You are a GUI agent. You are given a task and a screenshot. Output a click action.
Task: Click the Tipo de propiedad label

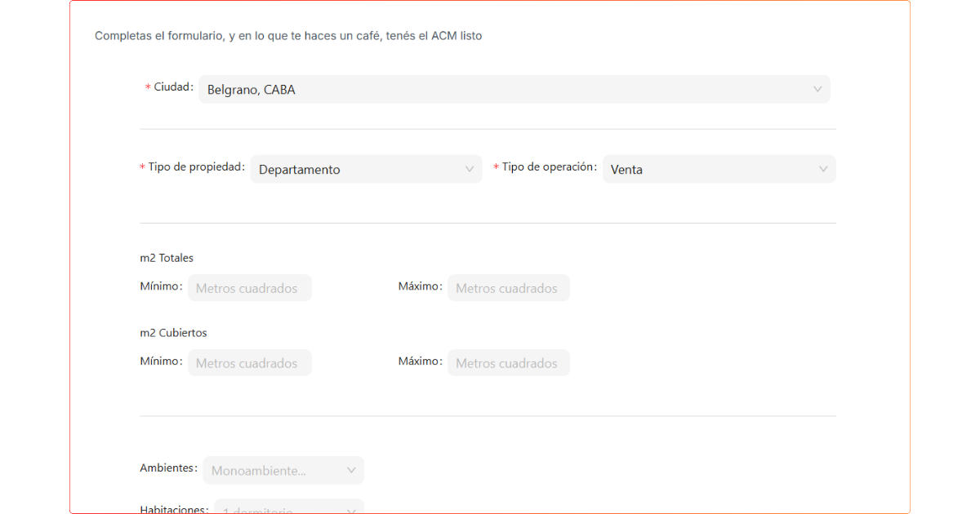click(x=196, y=167)
